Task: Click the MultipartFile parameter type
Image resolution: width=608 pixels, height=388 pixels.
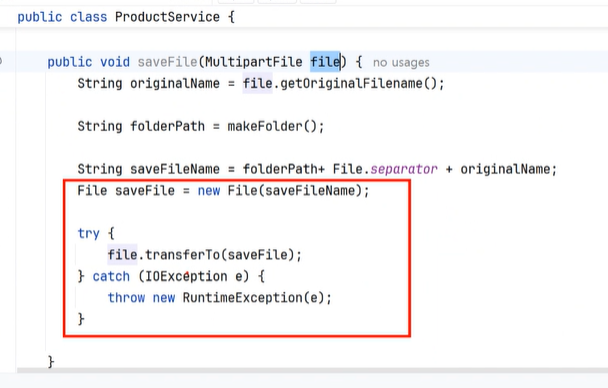Action: click(254, 62)
